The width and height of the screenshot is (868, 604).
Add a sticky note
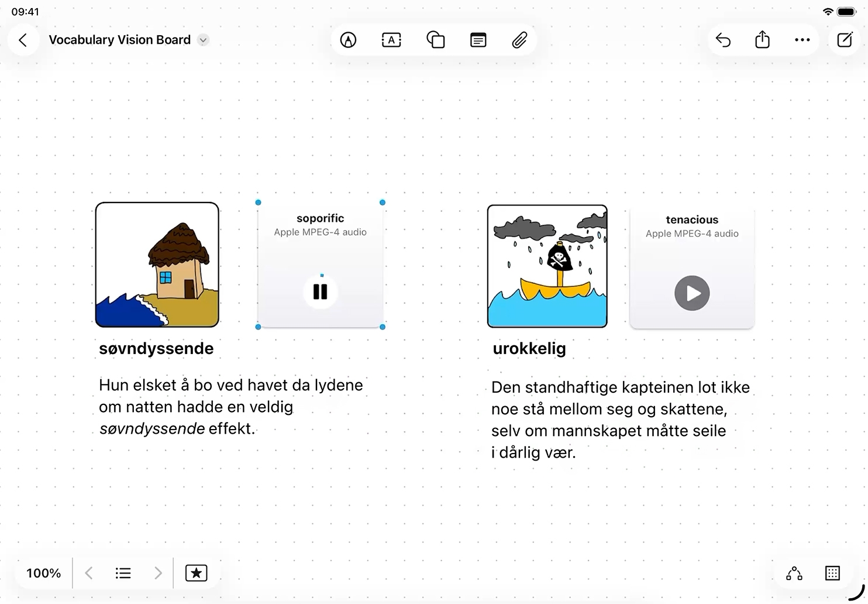pyautogui.click(x=478, y=40)
